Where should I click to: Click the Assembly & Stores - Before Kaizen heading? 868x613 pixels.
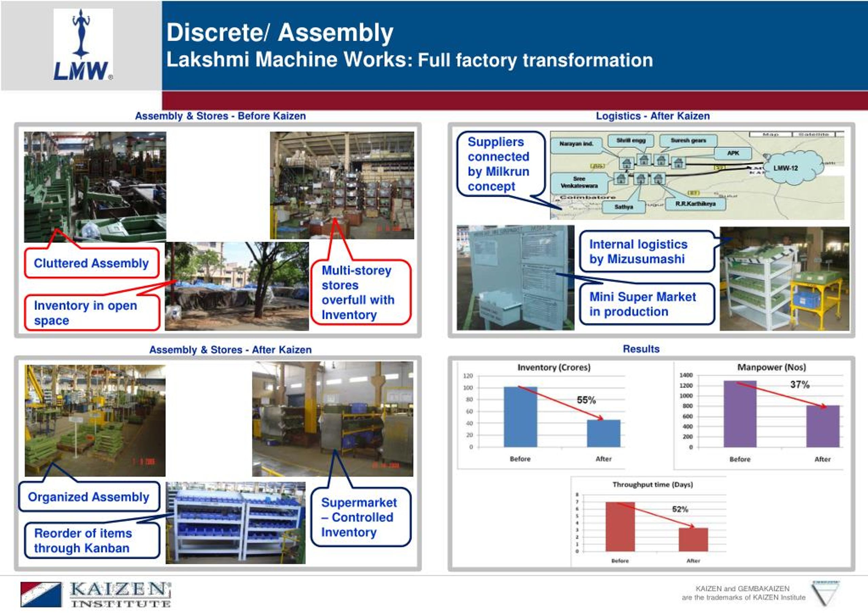tap(220, 116)
